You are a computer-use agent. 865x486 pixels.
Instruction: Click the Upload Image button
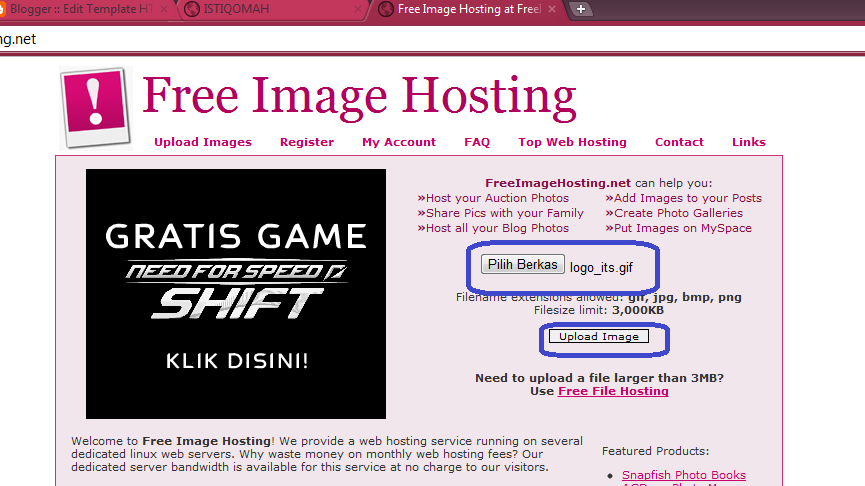coord(599,337)
